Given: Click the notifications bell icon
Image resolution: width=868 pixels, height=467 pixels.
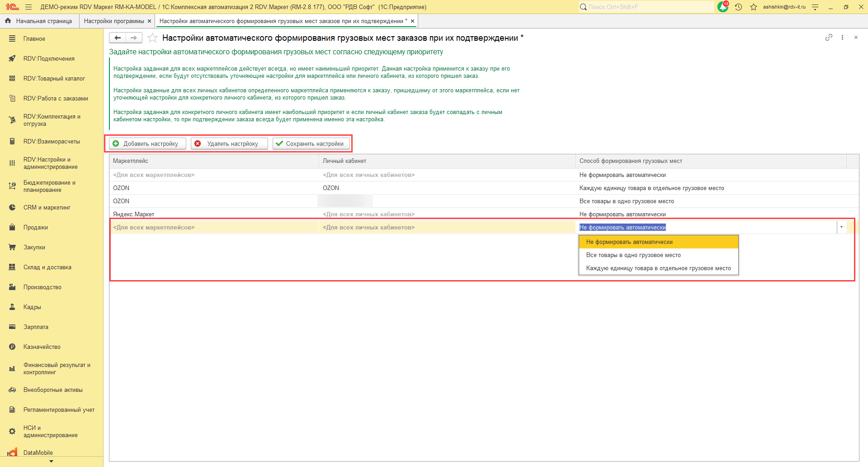Looking at the screenshot, I should point(723,7).
